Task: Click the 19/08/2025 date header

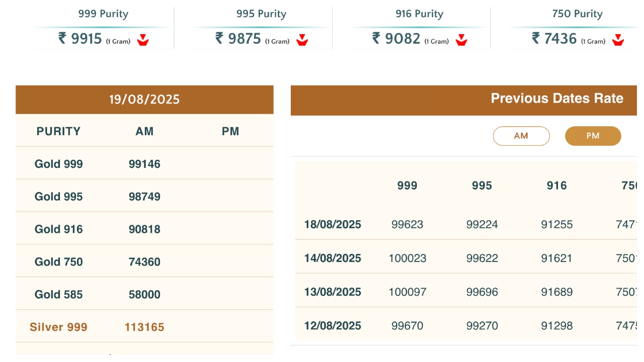Action: coord(144,100)
